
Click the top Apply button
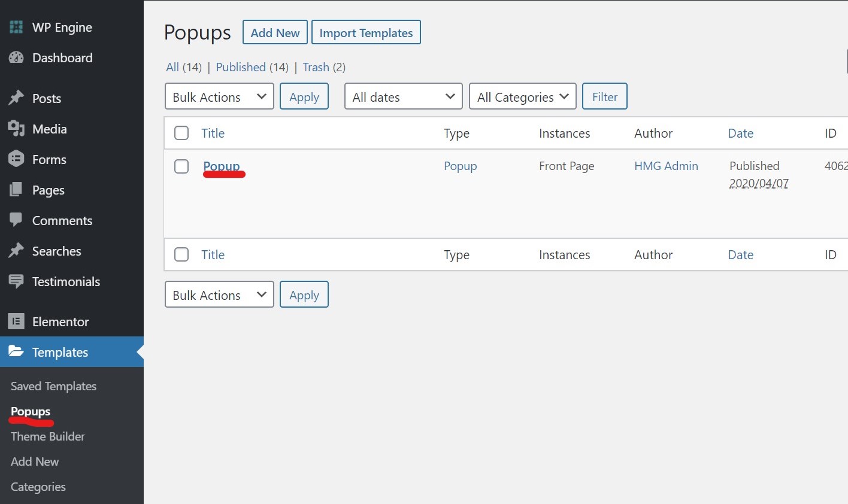(x=304, y=96)
